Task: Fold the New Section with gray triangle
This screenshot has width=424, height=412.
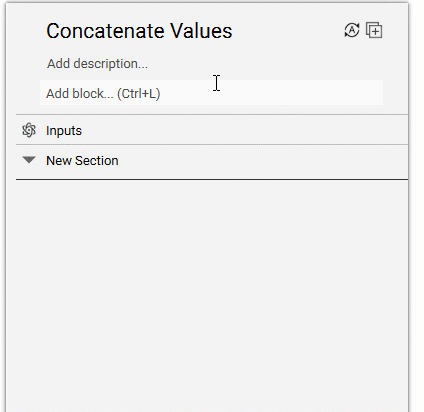Action: pyautogui.click(x=29, y=160)
